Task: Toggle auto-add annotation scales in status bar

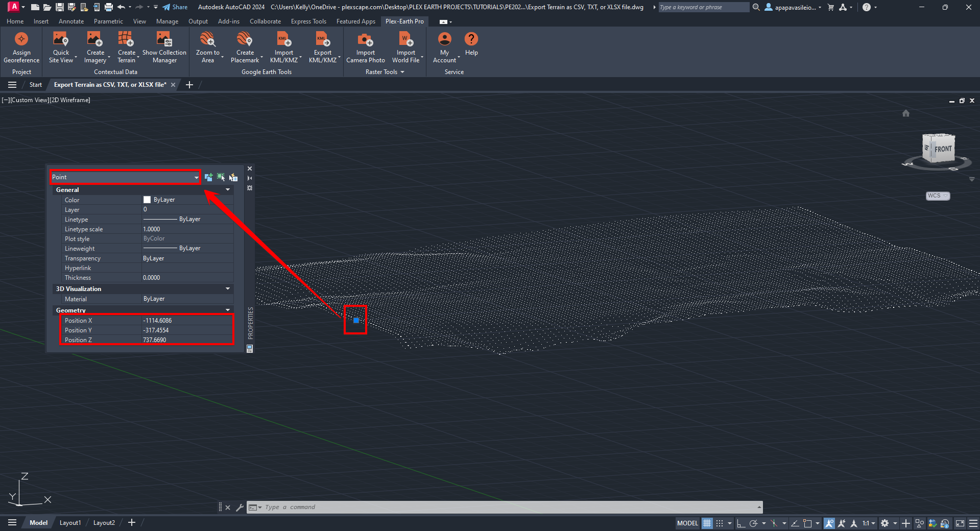Action: pyautogui.click(x=842, y=523)
